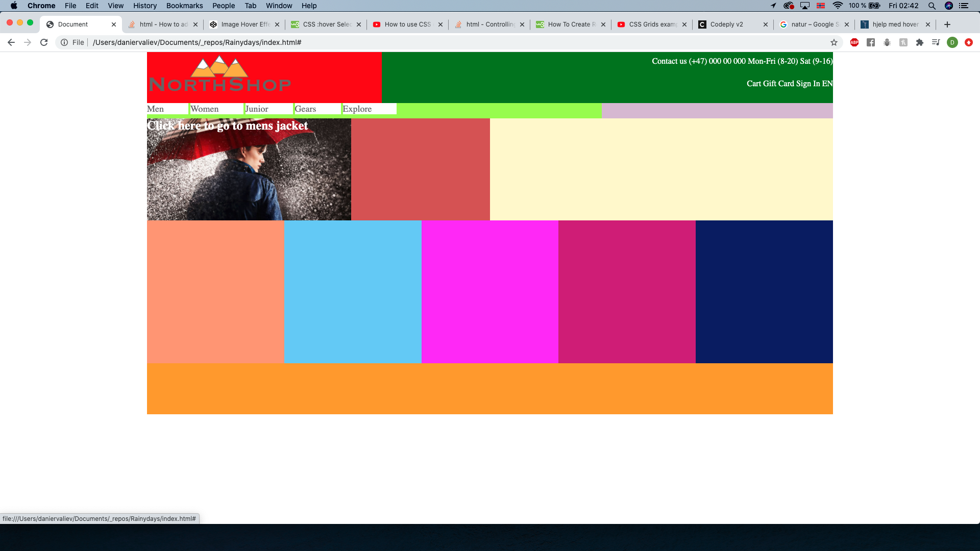Close the 'CSS :hover Selec' tab
Image resolution: width=980 pixels, height=551 pixels.
tap(359, 24)
